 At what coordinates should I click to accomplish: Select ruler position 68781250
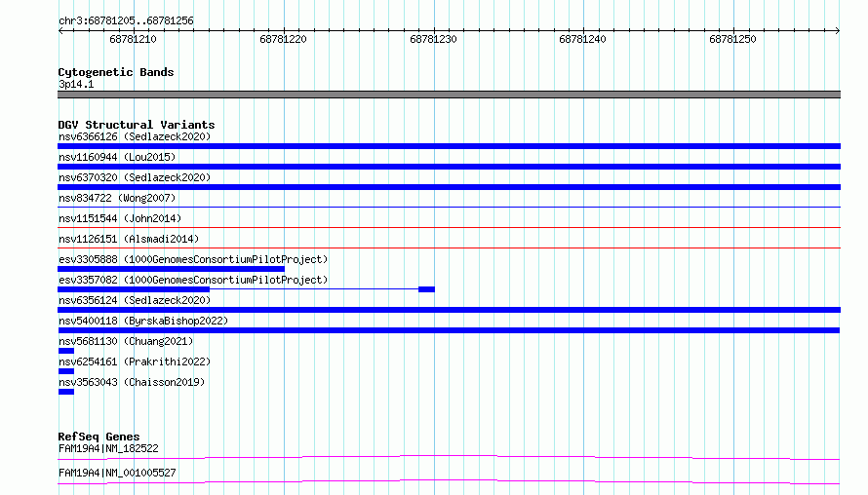click(732, 39)
